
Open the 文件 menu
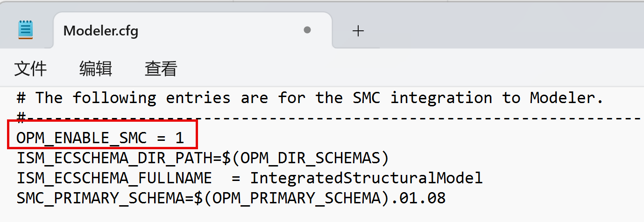click(30, 69)
